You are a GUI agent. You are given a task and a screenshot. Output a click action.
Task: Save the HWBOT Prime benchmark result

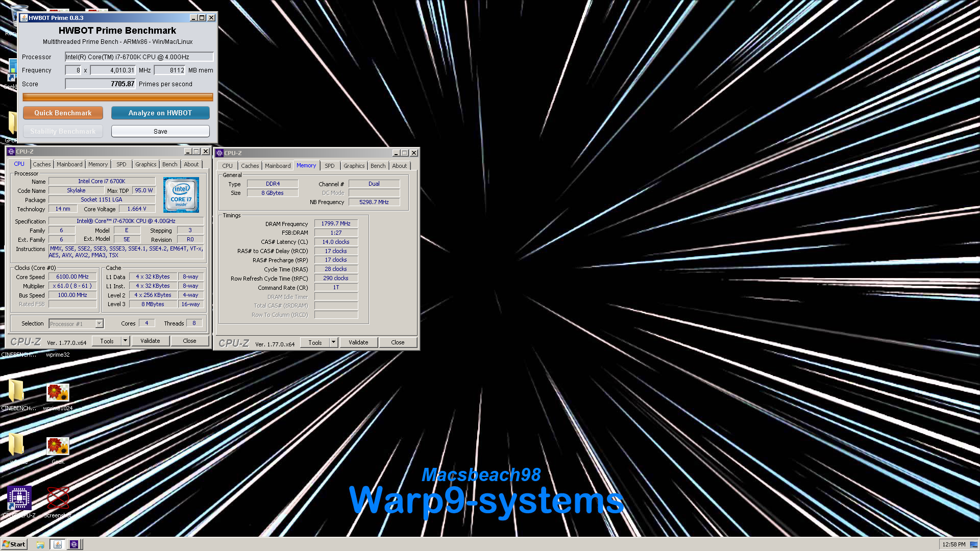[x=160, y=131]
